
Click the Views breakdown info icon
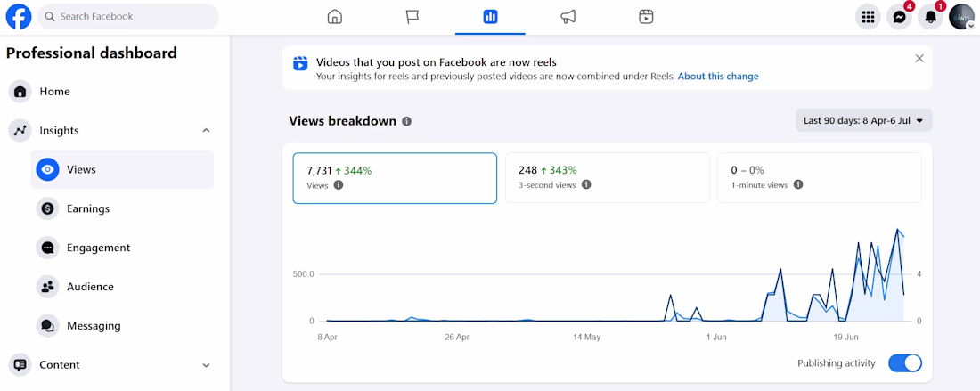click(x=407, y=121)
